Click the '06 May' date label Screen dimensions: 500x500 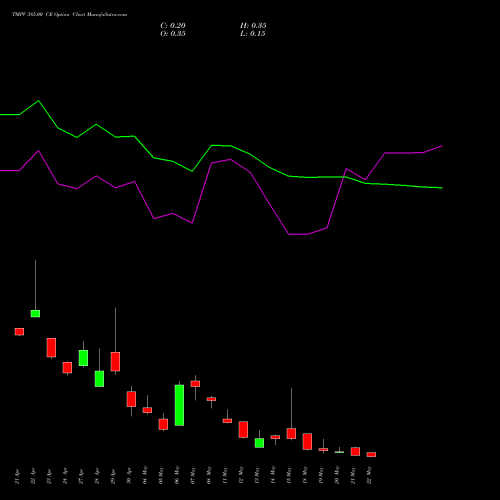(177, 475)
